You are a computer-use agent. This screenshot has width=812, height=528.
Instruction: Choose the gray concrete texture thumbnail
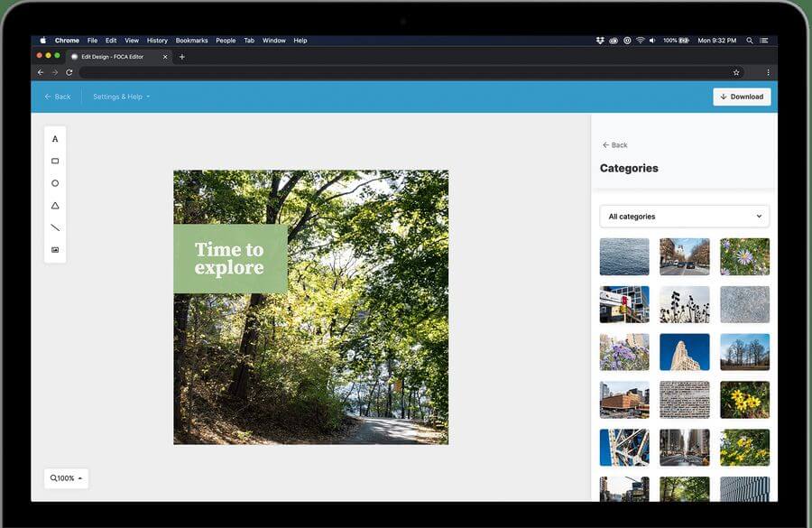point(744,304)
